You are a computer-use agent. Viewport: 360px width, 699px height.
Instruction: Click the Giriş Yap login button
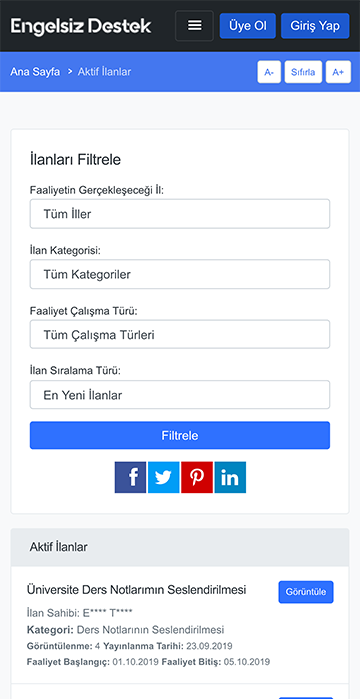click(x=315, y=26)
